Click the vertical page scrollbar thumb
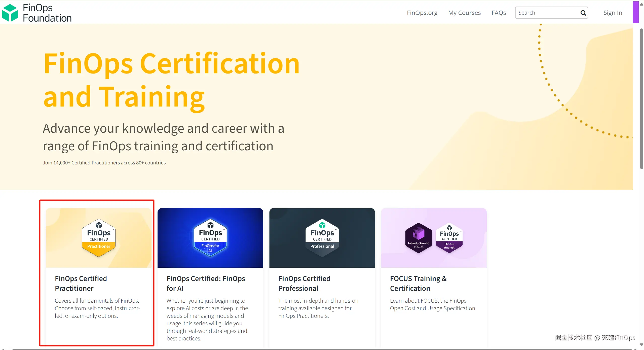This screenshot has height=350, width=644. coord(641,98)
